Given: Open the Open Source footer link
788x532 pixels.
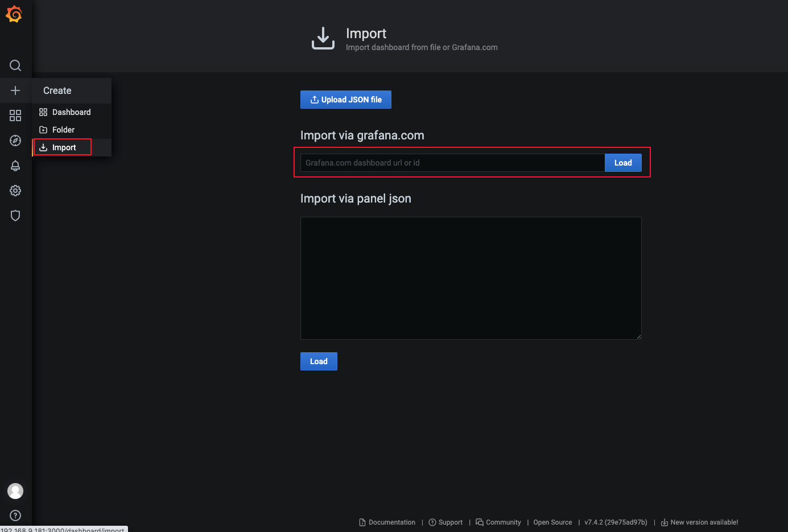Looking at the screenshot, I should tap(552, 522).
